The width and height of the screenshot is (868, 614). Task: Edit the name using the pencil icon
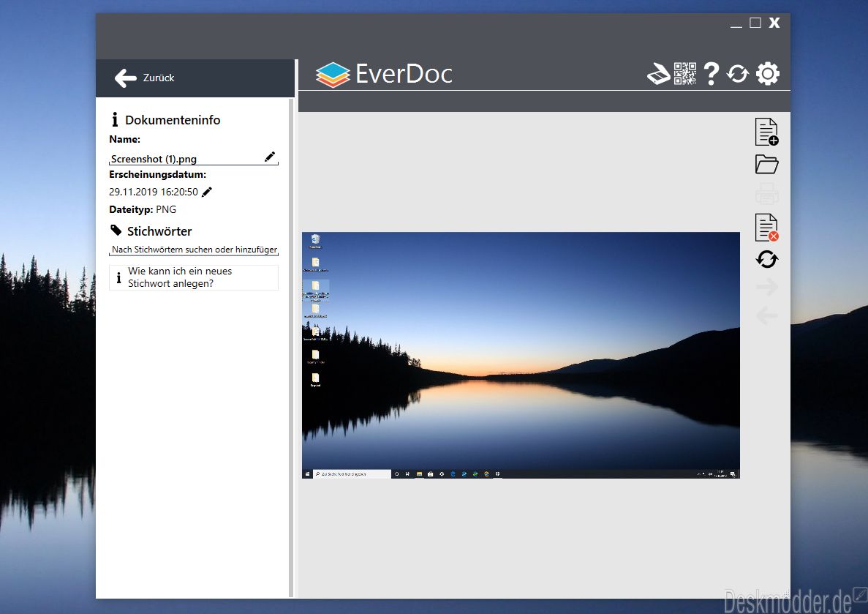270,157
